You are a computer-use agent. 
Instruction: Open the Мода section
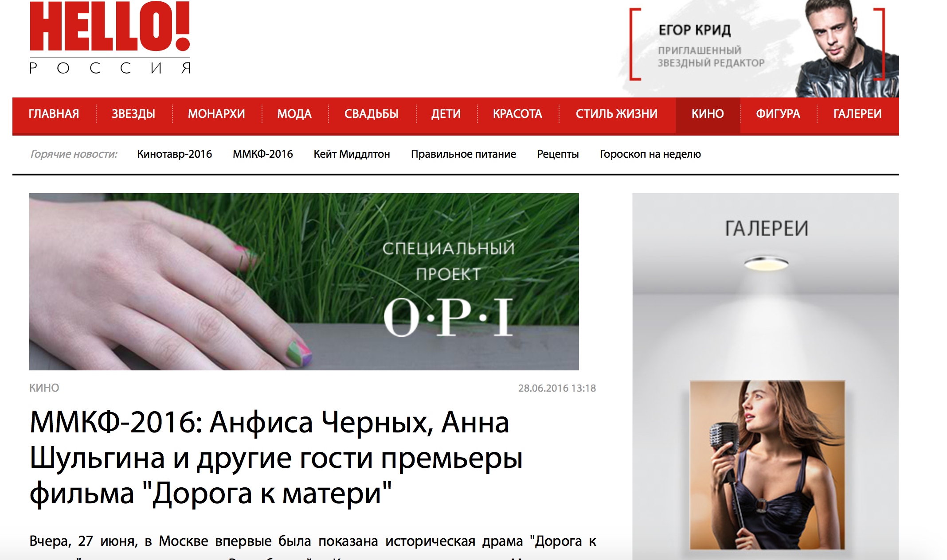tap(294, 114)
